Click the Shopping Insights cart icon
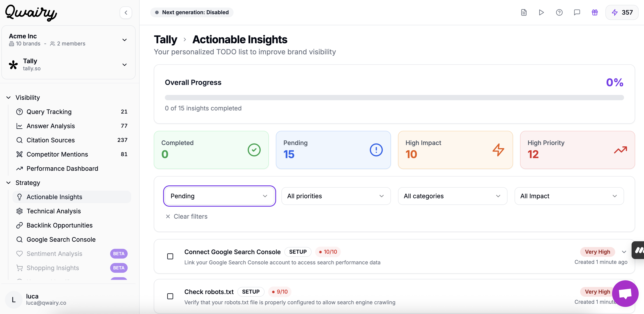 pos(20,268)
